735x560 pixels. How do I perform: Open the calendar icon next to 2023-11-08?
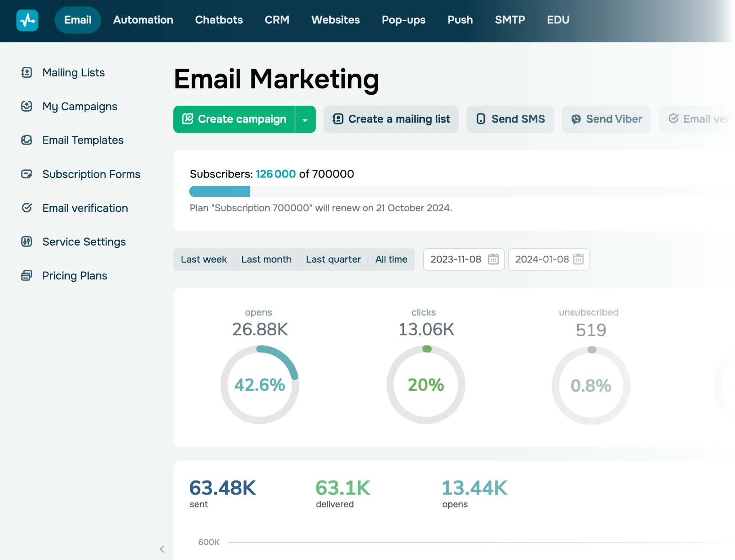(x=493, y=259)
